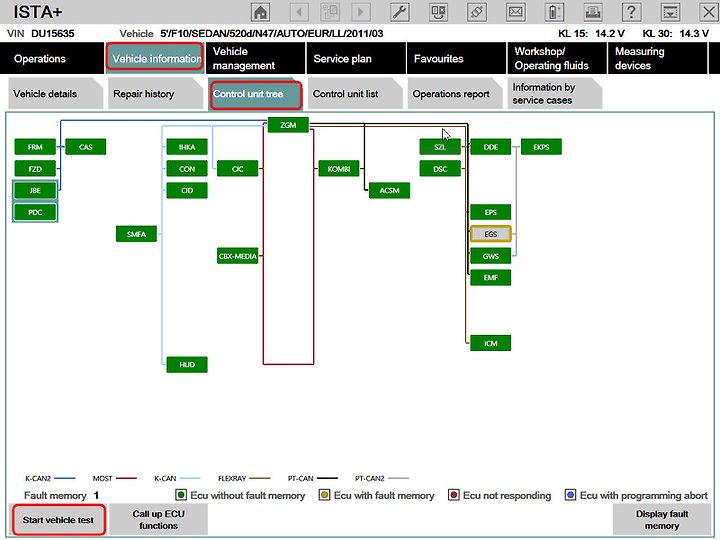Select the DDE control unit node
This screenshot has height=540, width=720.
click(490, 147)
